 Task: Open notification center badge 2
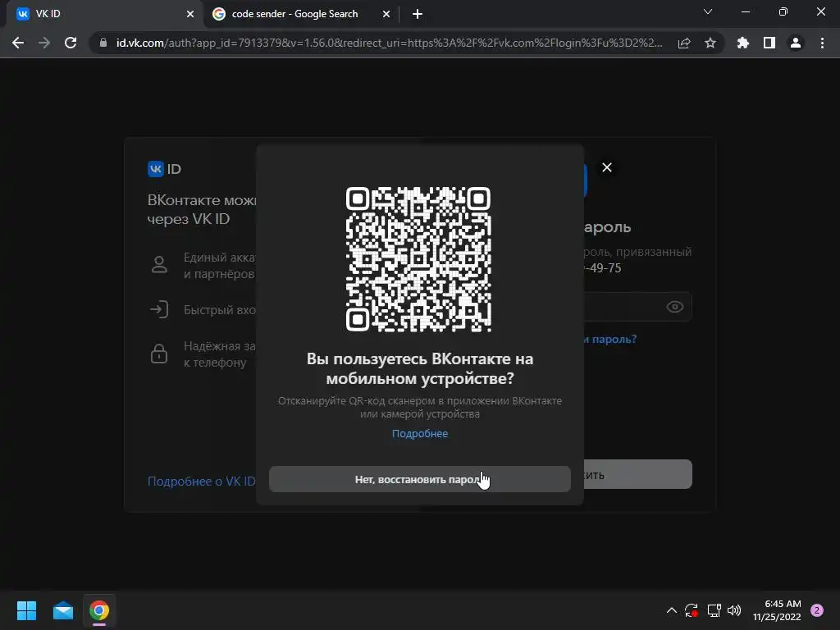817,610
